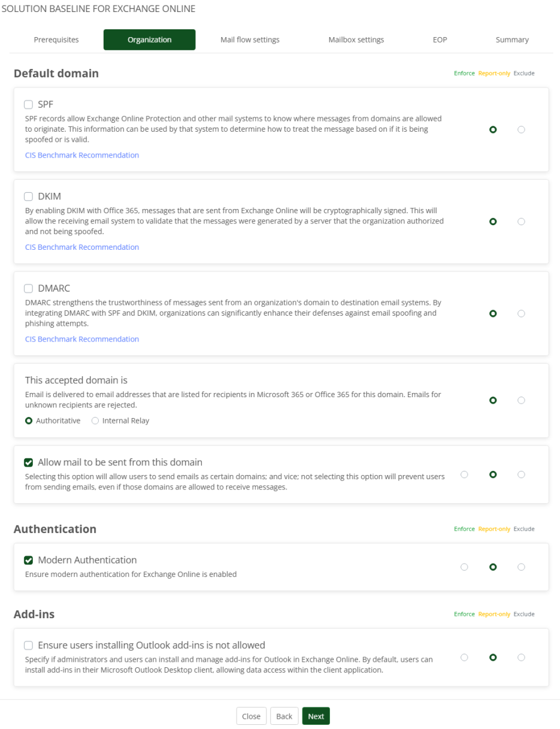Image resolution: width=560 pixels, height=729 pixels.
Task: Click the Next button
Action: [x=316, y=716]
